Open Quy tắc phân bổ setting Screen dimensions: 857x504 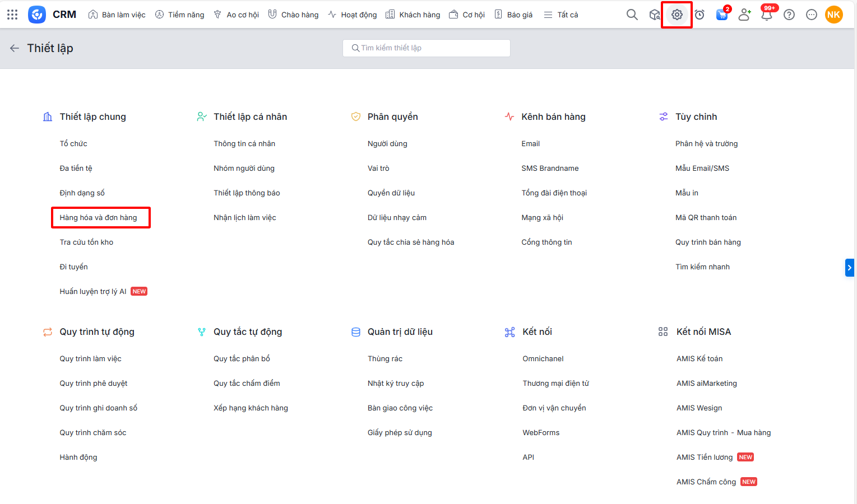(242, 358)
